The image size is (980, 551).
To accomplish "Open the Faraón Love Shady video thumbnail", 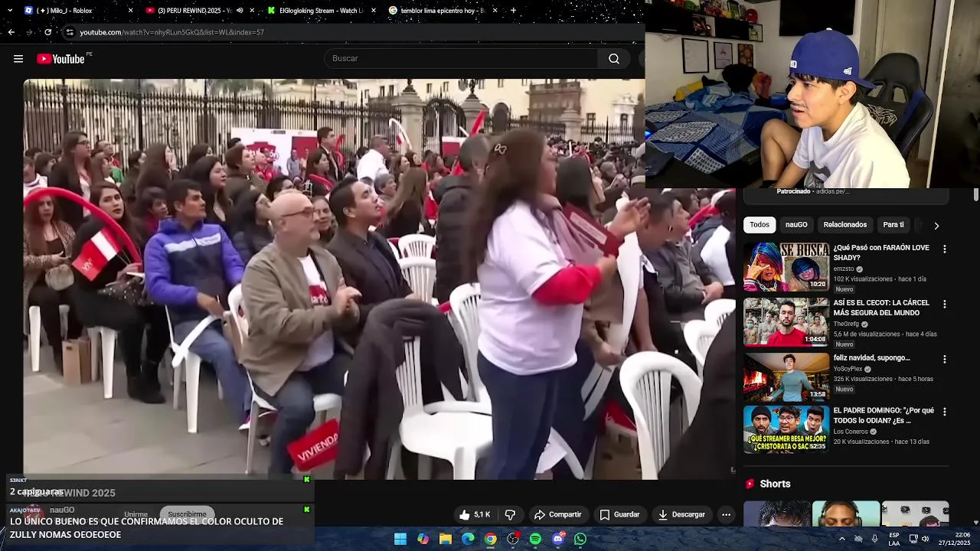I will (786, 267).
